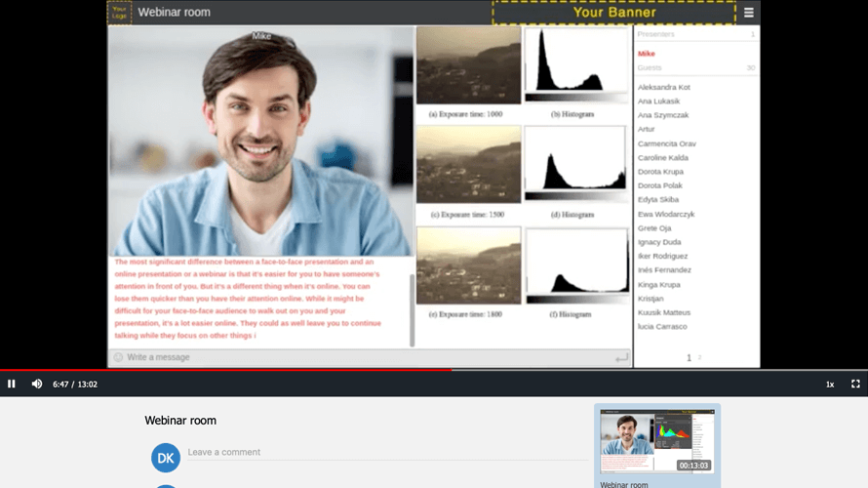Select guest Caroline Kalda
The image size is (868, 488).
click(x=662, y=157)
